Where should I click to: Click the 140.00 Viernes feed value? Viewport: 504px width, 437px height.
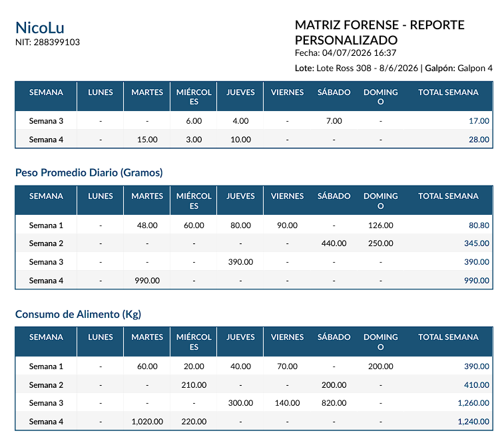288,403
